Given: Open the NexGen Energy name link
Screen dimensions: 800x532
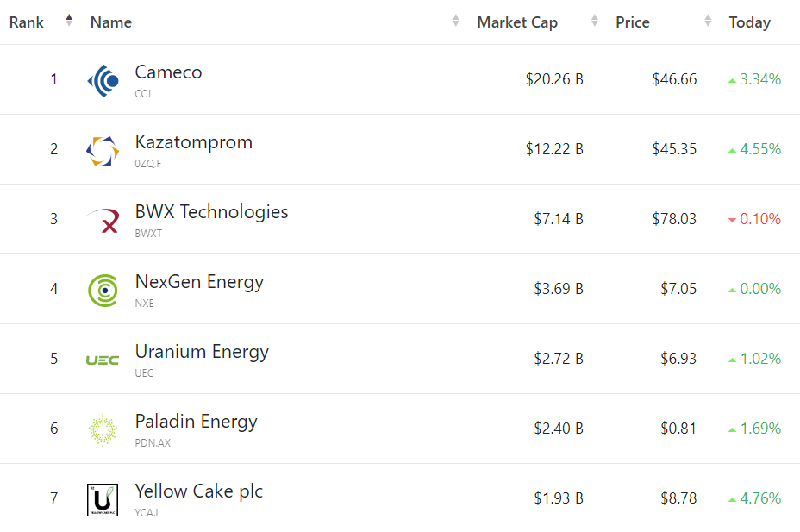Looking at the screenshot, I should [199, 282].
